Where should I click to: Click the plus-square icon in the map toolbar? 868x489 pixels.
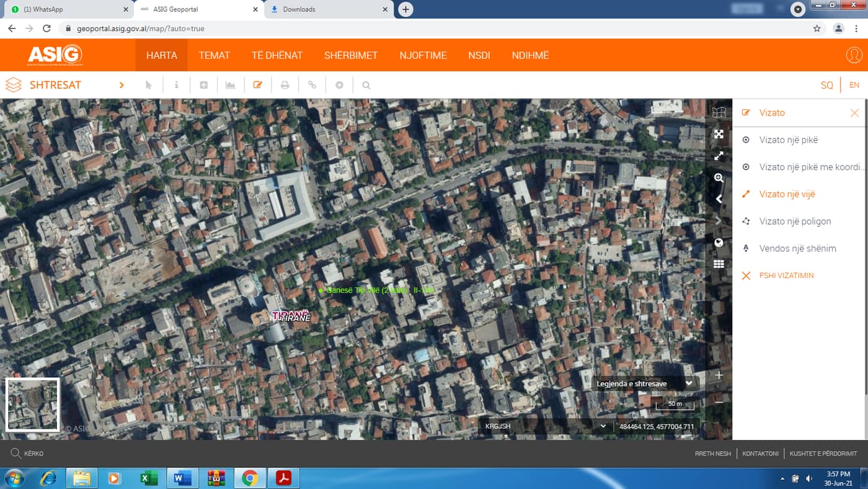click(x=203, y=85)
